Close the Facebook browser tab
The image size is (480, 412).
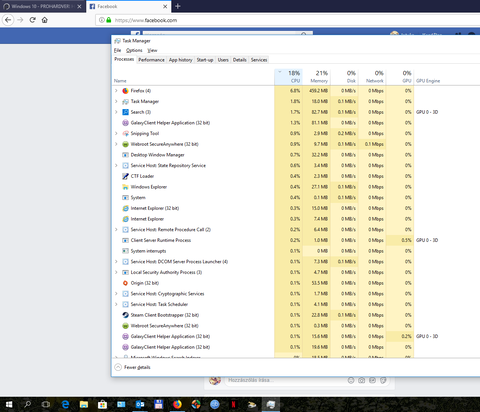pos(165,6)
